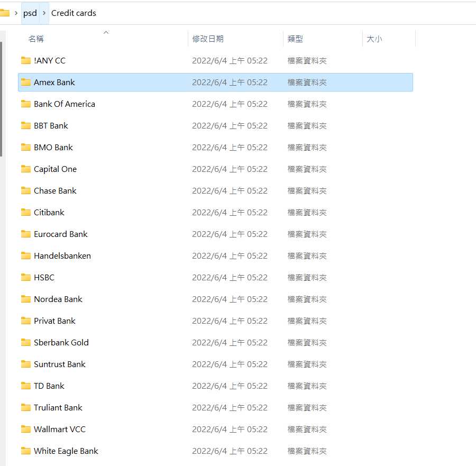
Task: Click the Truliant Bank folder icon
Action: (26, 407)
